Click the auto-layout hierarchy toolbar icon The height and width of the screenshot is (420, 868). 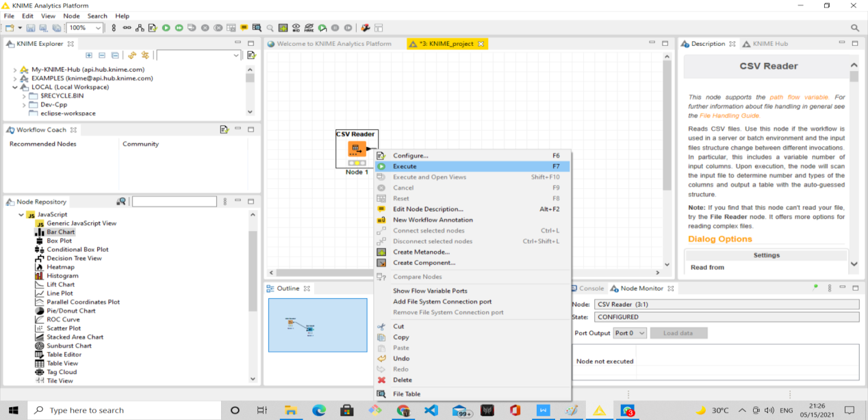coord(140,28)
